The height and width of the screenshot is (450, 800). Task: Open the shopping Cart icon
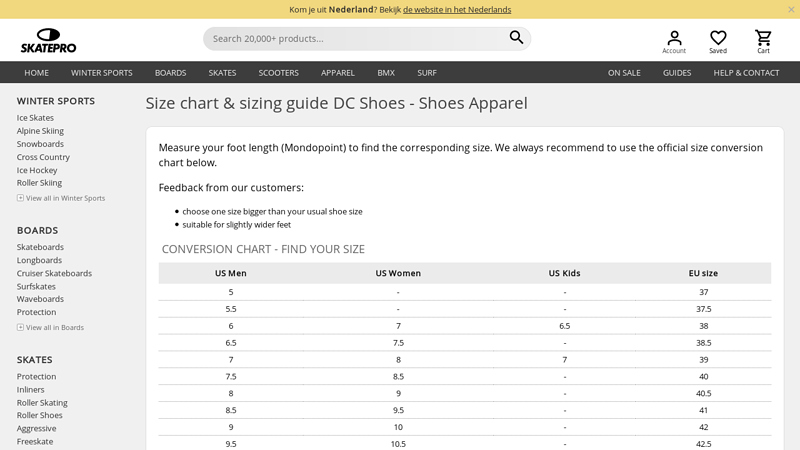tap(763, 42)
